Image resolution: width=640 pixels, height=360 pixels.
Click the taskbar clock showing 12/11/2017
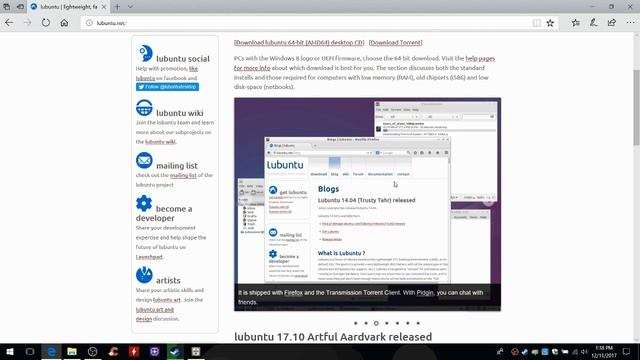pos(604,351)
